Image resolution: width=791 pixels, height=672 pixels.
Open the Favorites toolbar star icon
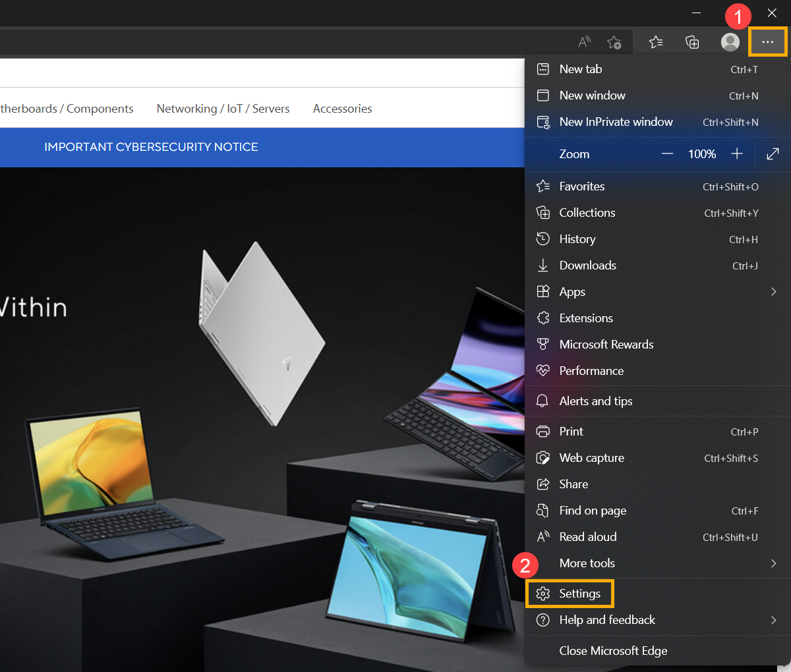click(x=655, y=42)
